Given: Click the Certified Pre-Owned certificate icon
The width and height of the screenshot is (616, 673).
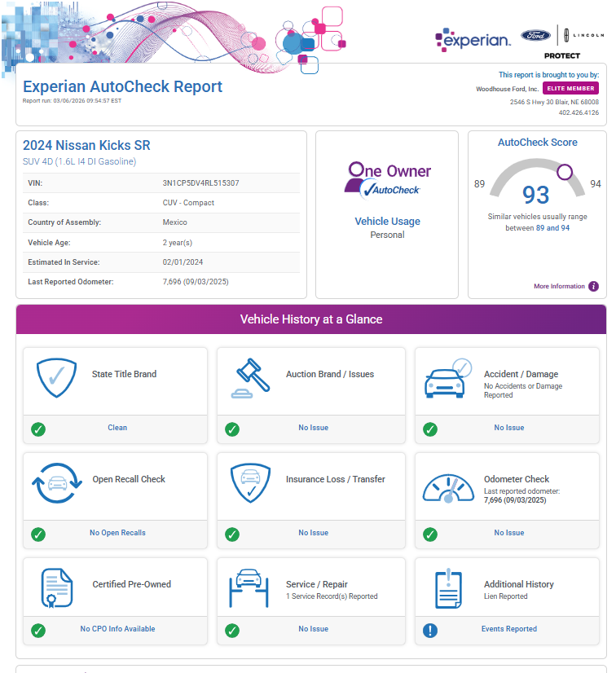Looking at the screenshot, I should (56, 587).
